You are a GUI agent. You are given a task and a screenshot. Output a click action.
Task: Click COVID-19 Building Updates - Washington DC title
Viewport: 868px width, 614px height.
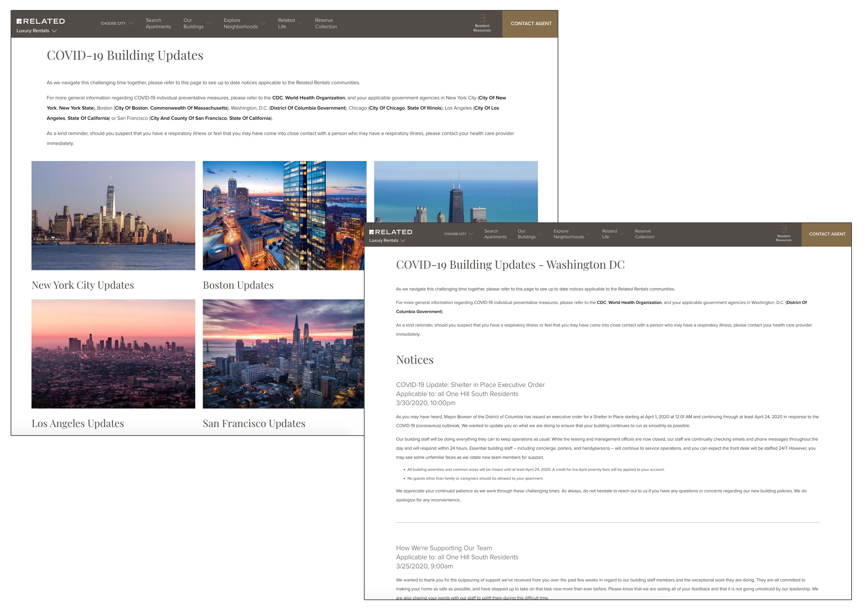pyautogui.click(x=510, y=265)
